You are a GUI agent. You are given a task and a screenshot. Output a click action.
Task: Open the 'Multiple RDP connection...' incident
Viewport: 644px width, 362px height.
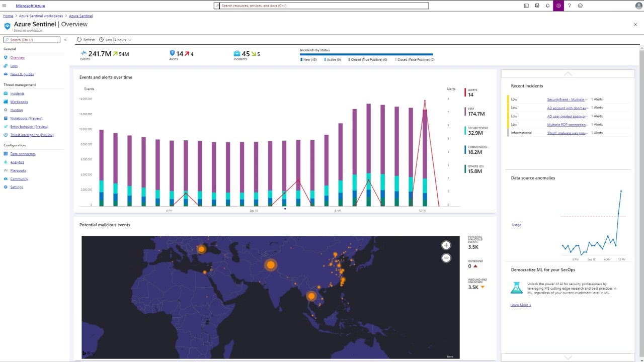coord(568,125)
